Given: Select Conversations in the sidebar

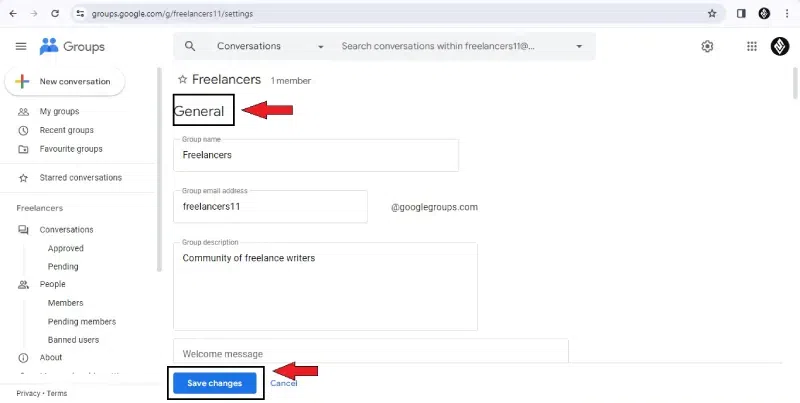Looking at the screenshot, I should 66,230.
